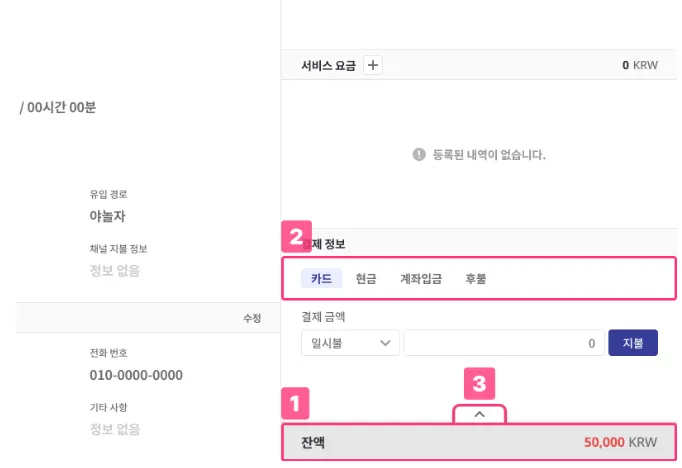Click 정보 없음 under 기타 사항
Viewport: 682px width, 468px height.
pos(114,429)
